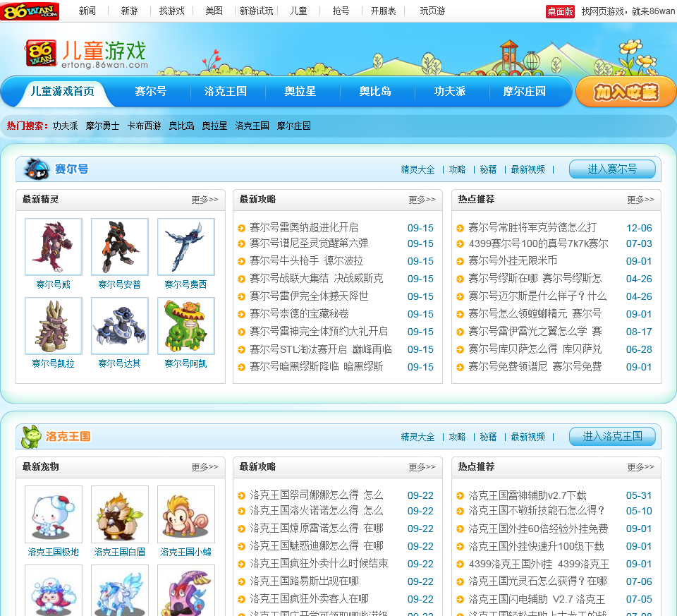Open article 赛尔号外挂无限米币
This screenshot has width=677, height=616.
pyautogui.click(x=513, y=261)
